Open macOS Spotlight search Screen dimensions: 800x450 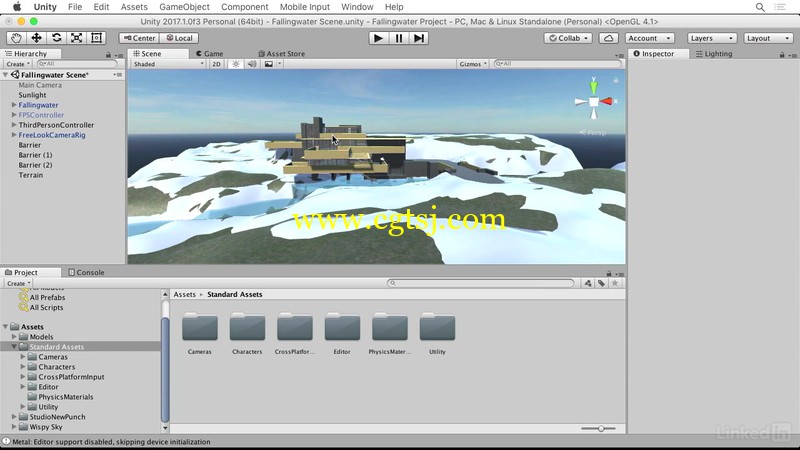click(x=760, y=7)
